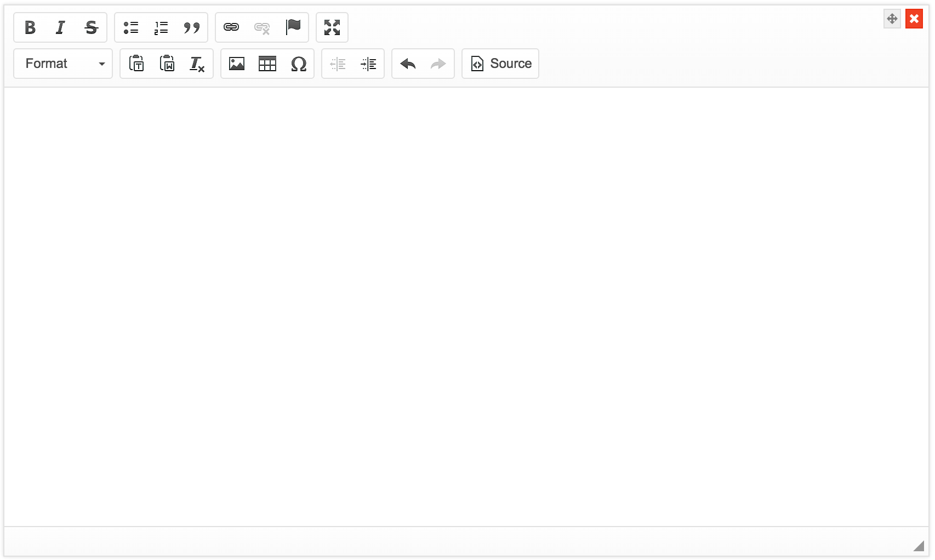Increase the indent level
The image size is (935, 560).
[368, 64]
